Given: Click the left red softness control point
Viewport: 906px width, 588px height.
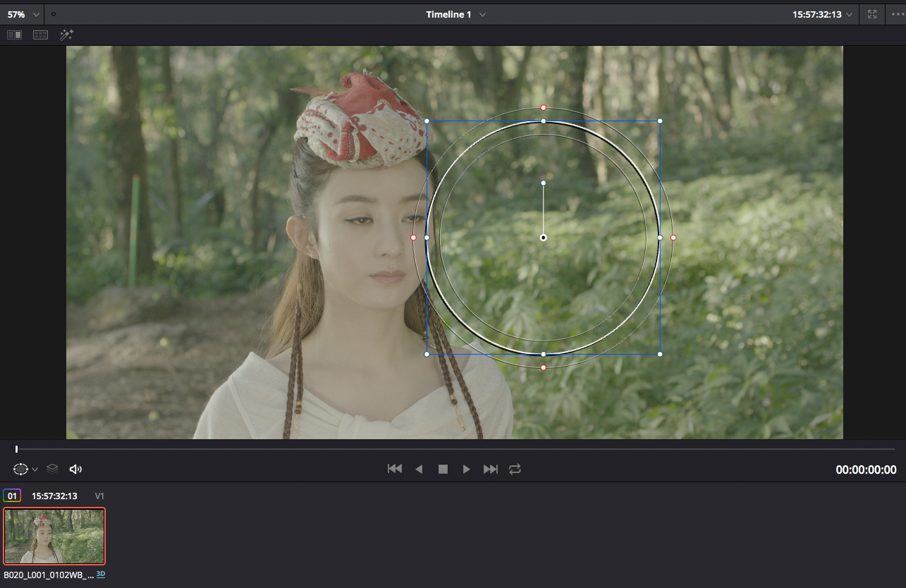Looking at the screenshot, I should [x=414, y=238].
